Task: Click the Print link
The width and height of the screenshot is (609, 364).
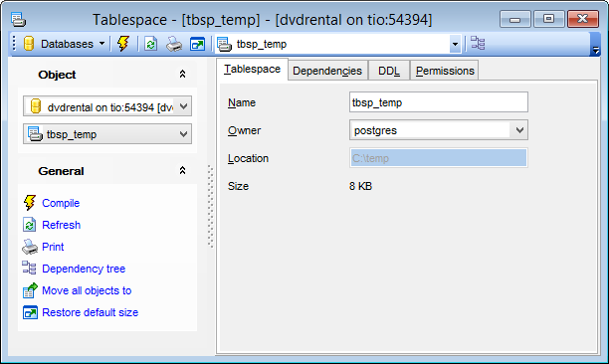Action: pyautogui.click(x=53, y=247)
